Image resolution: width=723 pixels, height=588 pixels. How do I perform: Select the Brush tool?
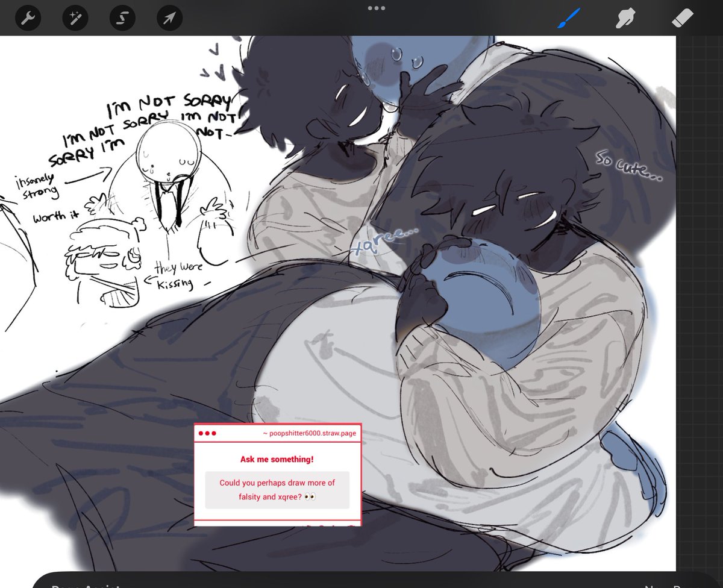click(x=569, y=19)
